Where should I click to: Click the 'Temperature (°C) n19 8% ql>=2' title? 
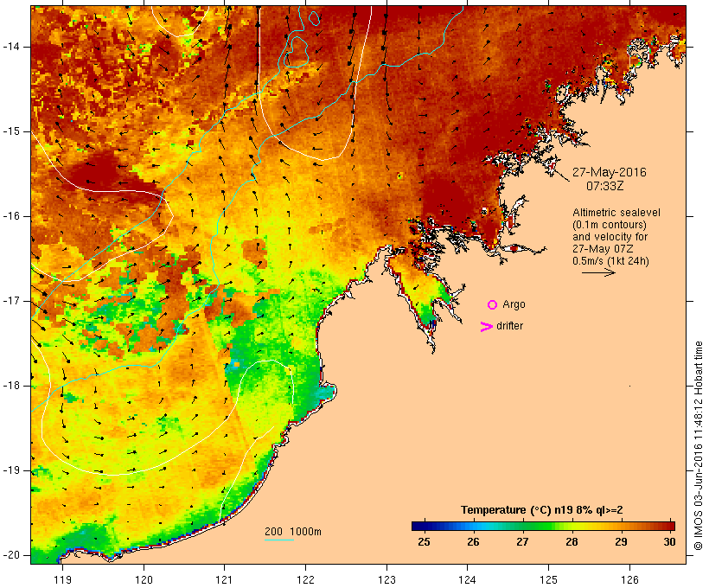(x=542, y=510)
